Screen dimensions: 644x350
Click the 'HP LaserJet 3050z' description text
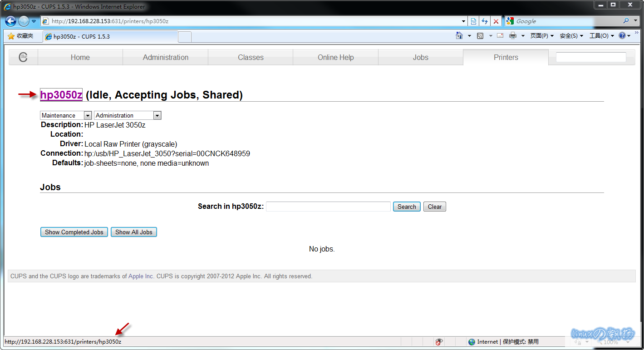point(115,125)
